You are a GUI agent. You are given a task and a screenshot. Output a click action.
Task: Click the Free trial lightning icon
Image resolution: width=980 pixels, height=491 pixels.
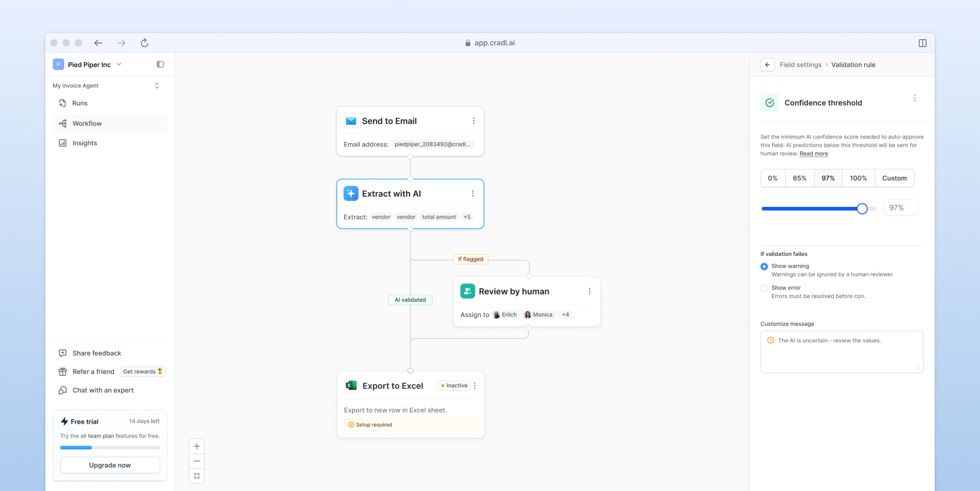[x=64, y=421]
